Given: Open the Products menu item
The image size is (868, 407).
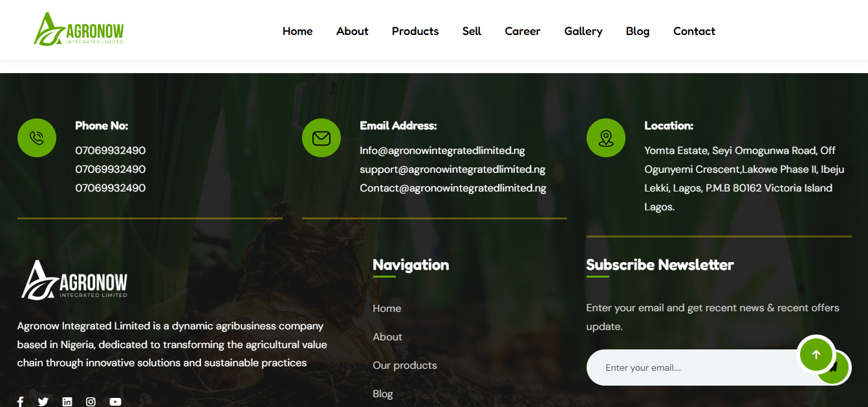Looking at the screenshot, I should [x=415, y=31].
